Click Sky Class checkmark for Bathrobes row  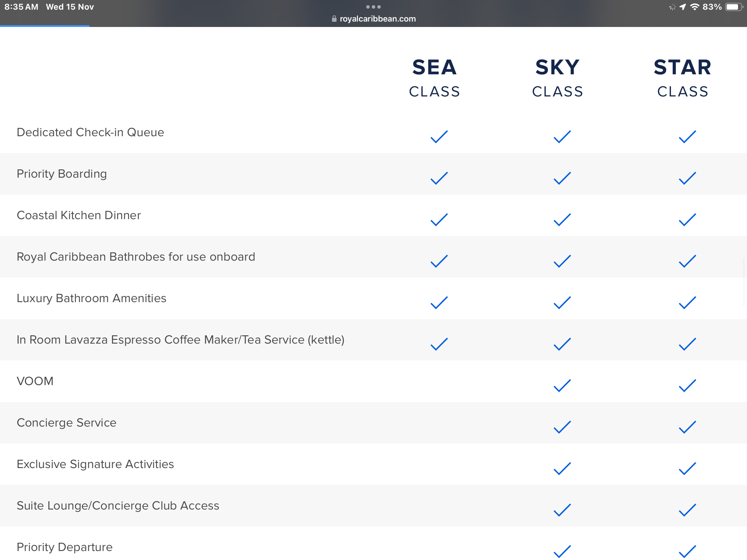(x=562, y=261)
